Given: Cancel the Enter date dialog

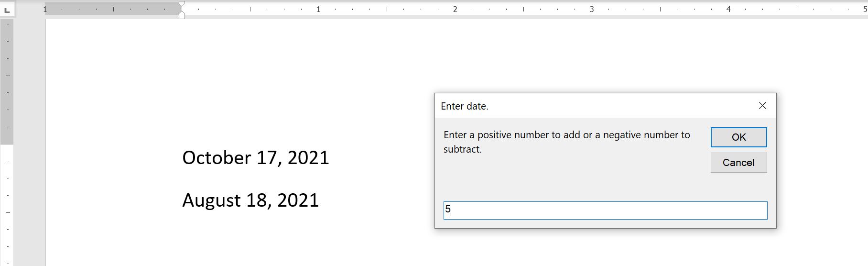Looking at the screenshot, I should coord(738,163).
